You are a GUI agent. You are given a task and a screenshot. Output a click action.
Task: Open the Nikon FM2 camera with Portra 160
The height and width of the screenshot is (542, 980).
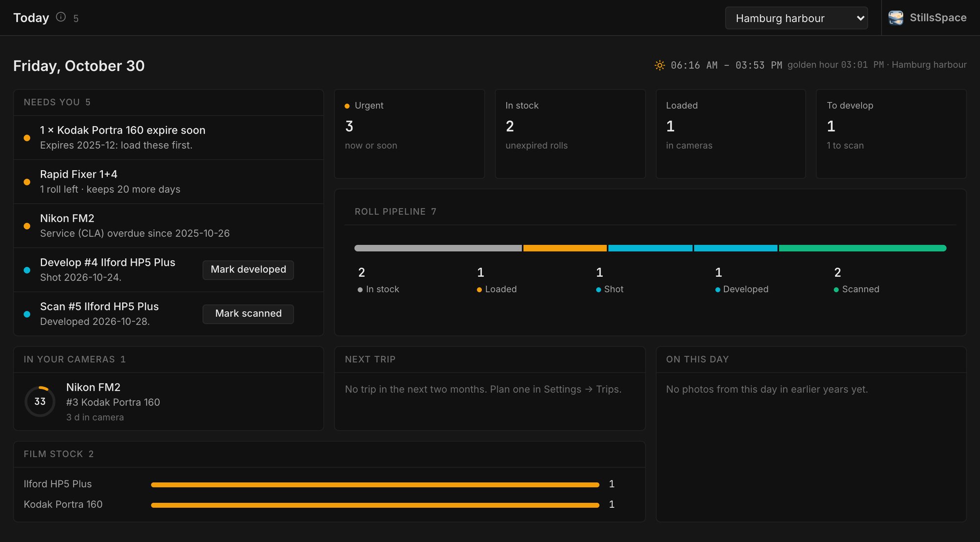pyautogui.click(x=169, y=401)
